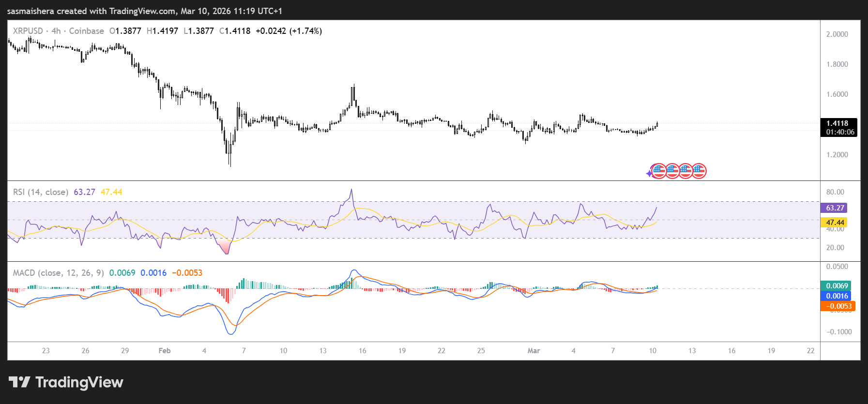Click the low value L1.3877

pos(198,31)
